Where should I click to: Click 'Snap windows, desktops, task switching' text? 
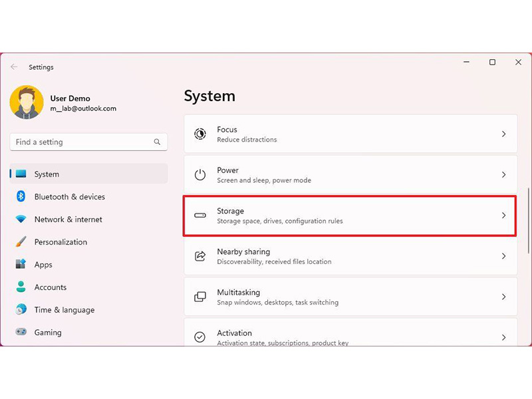[x=277, y=303]
